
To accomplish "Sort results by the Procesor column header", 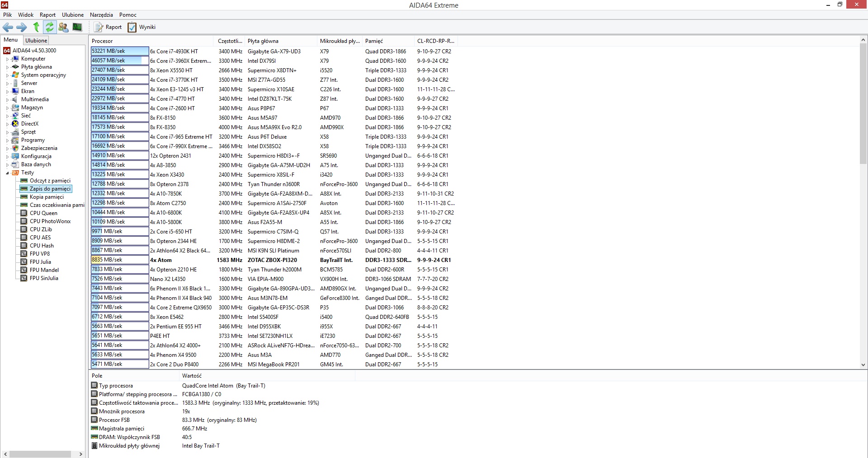I will [151, 41].
